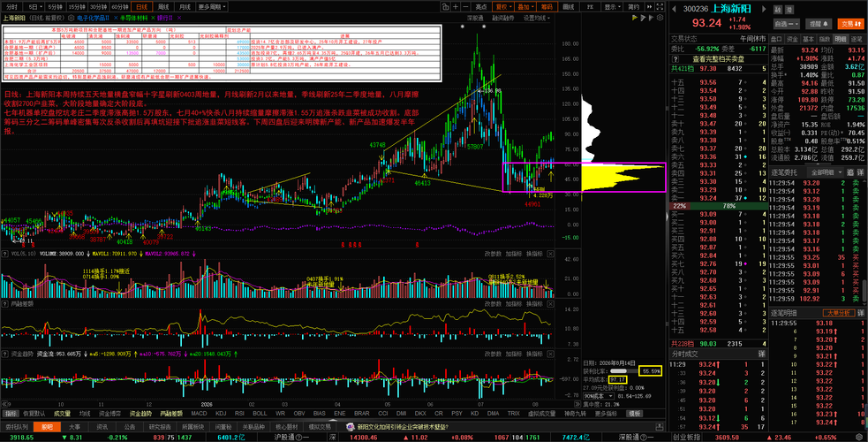Close the 两融差额 indicator panel
The image size is (868, 442).
tap(550, 303)
